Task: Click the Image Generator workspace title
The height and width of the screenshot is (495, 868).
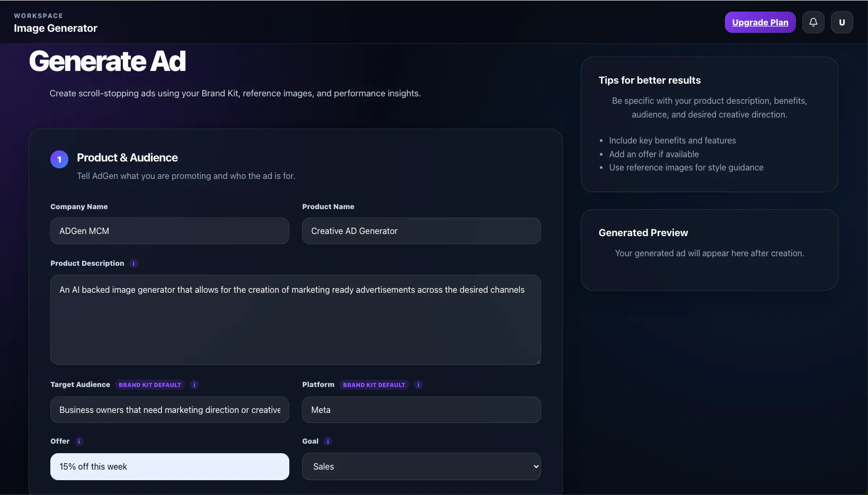Action: coord(56,28)
